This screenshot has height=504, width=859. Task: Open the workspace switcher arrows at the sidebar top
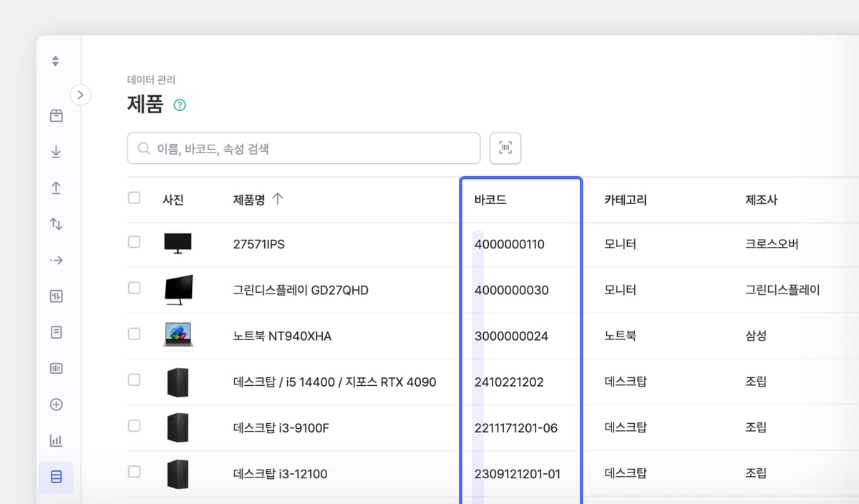56,60
